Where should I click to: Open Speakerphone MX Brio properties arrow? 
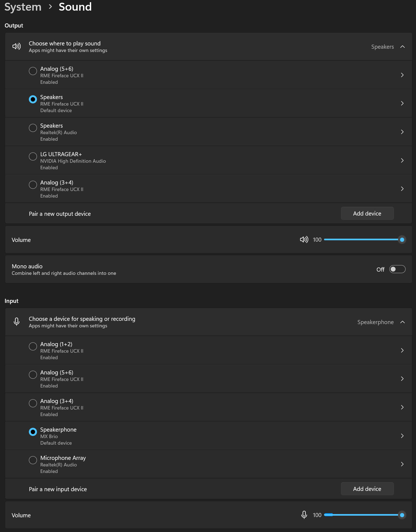tap(402, 436)
